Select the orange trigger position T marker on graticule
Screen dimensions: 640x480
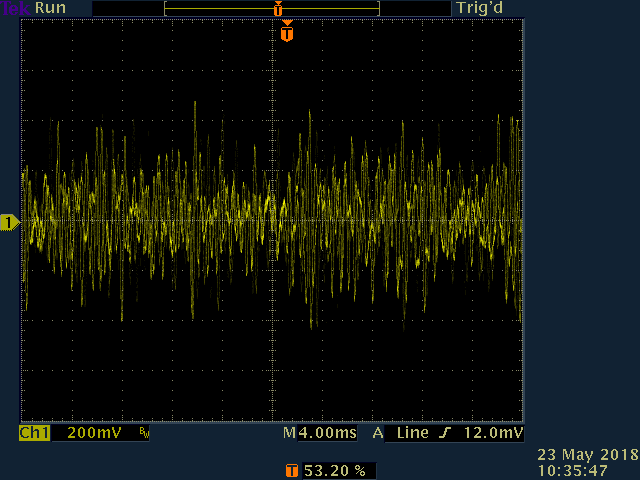pos(287,31)
